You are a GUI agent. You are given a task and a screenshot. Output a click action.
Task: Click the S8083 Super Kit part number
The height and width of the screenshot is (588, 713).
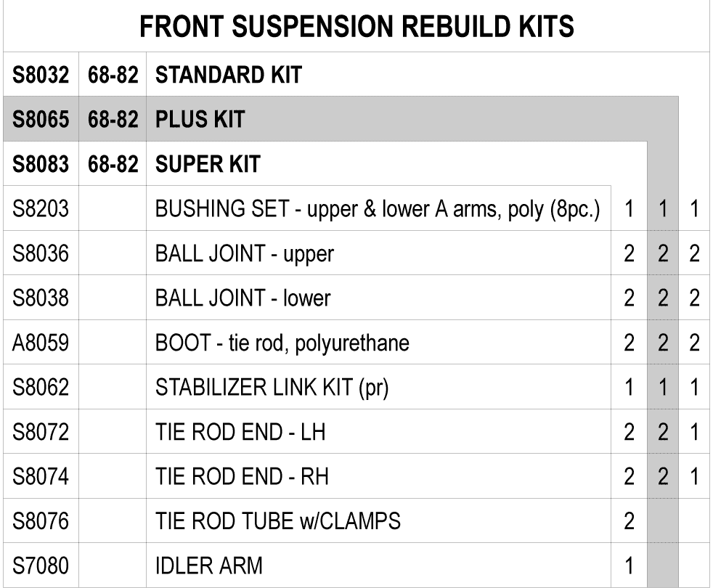(x=41, y=164)
